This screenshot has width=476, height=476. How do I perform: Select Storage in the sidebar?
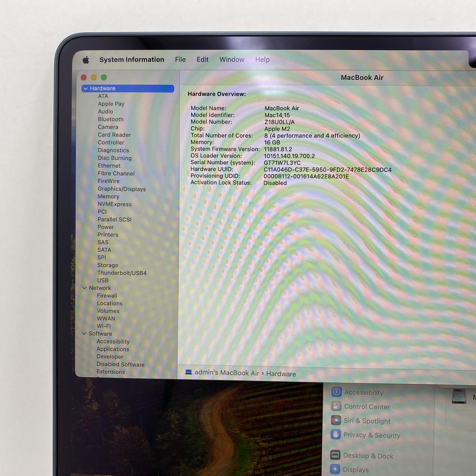point(108,265)
